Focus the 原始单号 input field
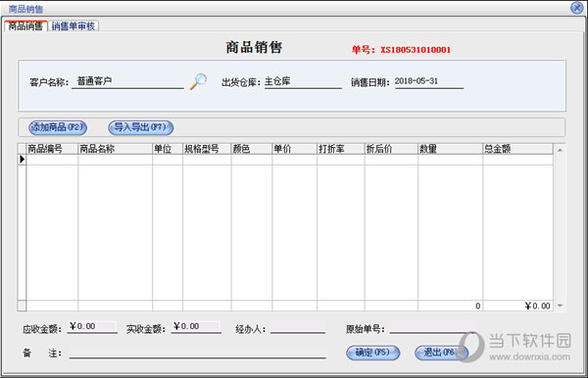The image size is (588, 378). [x=433, y=327]
